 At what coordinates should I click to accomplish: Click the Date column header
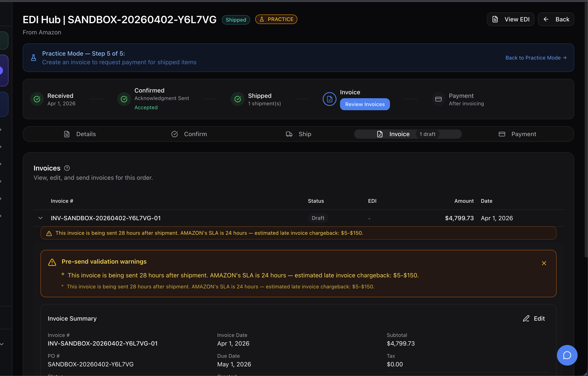pos(486,201)
